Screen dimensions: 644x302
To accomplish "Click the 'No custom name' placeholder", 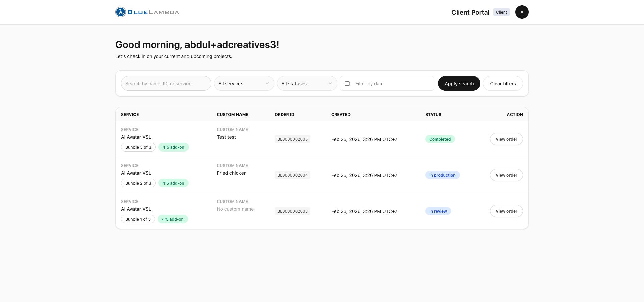I will pyautogui.click(x=235, y=209).
